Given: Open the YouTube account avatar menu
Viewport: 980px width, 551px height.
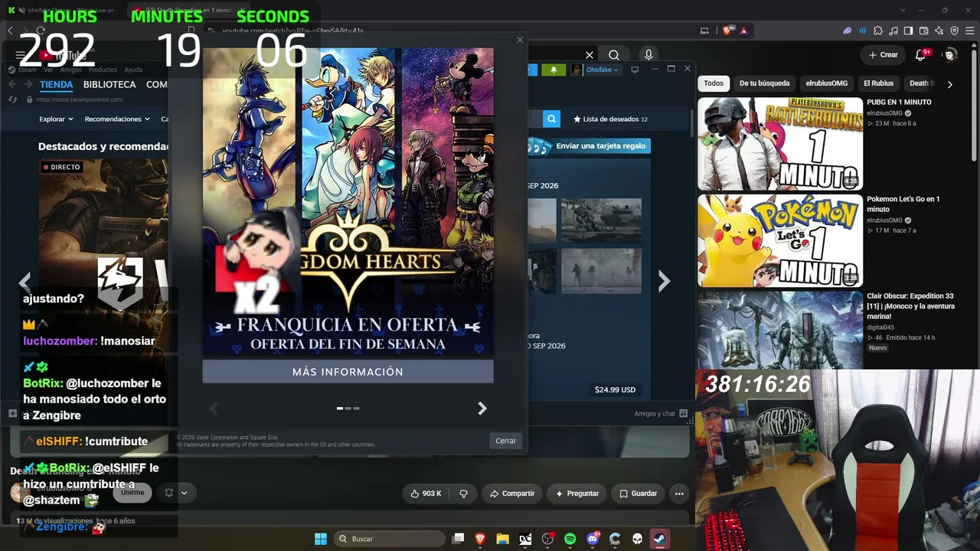Looking at the screenshot, I should tap(950, 55).
